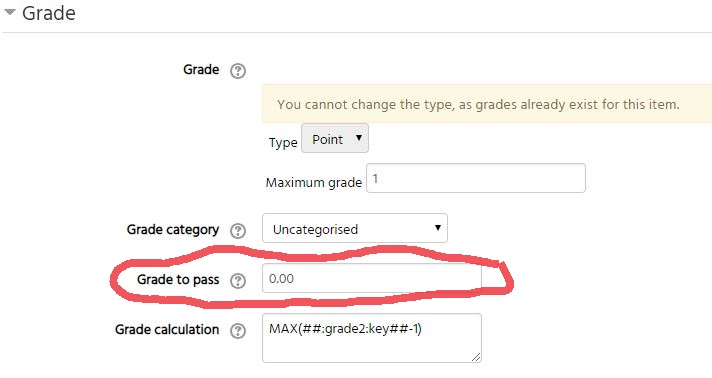Click the Type label text
The height and width of the screenshot is (378, 712).
coord(283,143)
